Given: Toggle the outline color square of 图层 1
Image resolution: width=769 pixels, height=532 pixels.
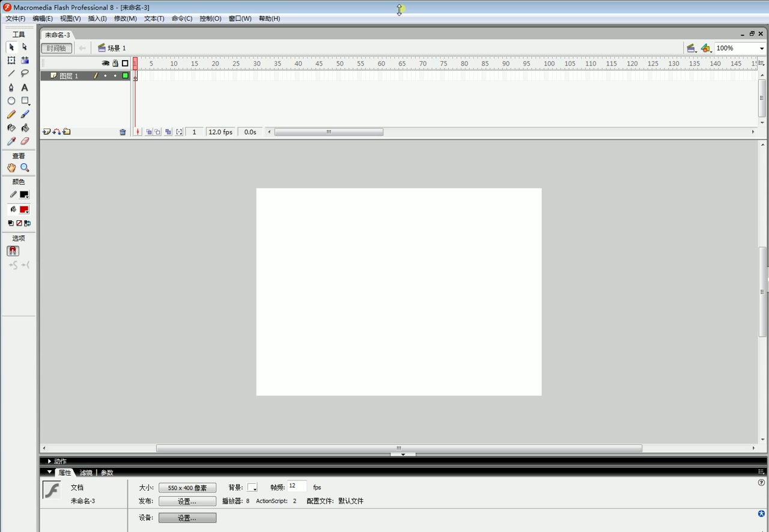Looking at the screenshot, I should click(x=125, y=76).
